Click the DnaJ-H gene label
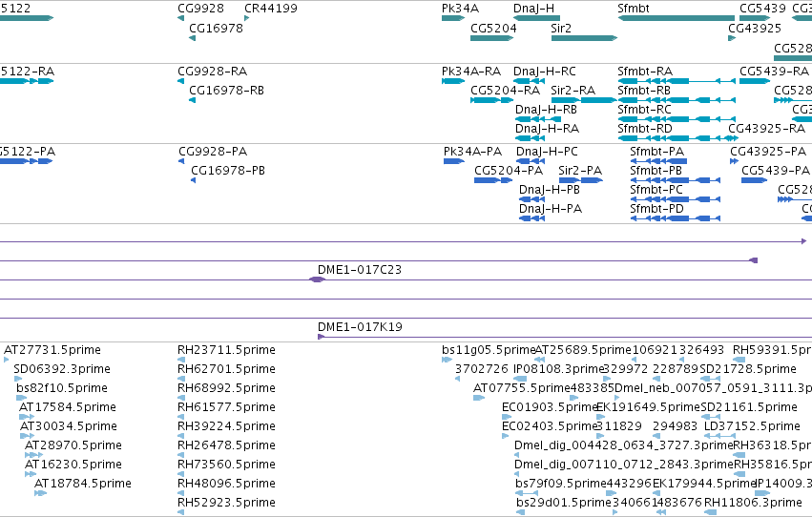Viewport: 812px width, 517px height. tap(533, 9)
